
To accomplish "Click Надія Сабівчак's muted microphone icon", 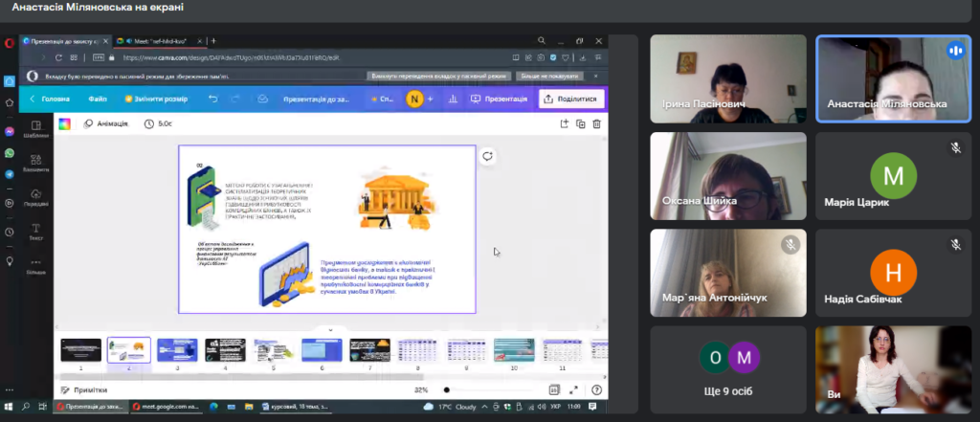I will tap(956, 245).
